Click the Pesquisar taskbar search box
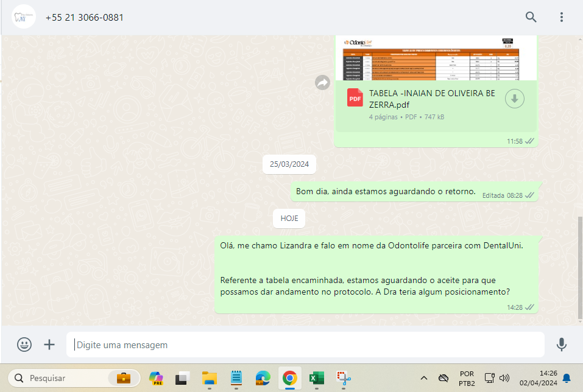Image resolution: width=583 pixels, height=392 pixels. pos(74,378)
